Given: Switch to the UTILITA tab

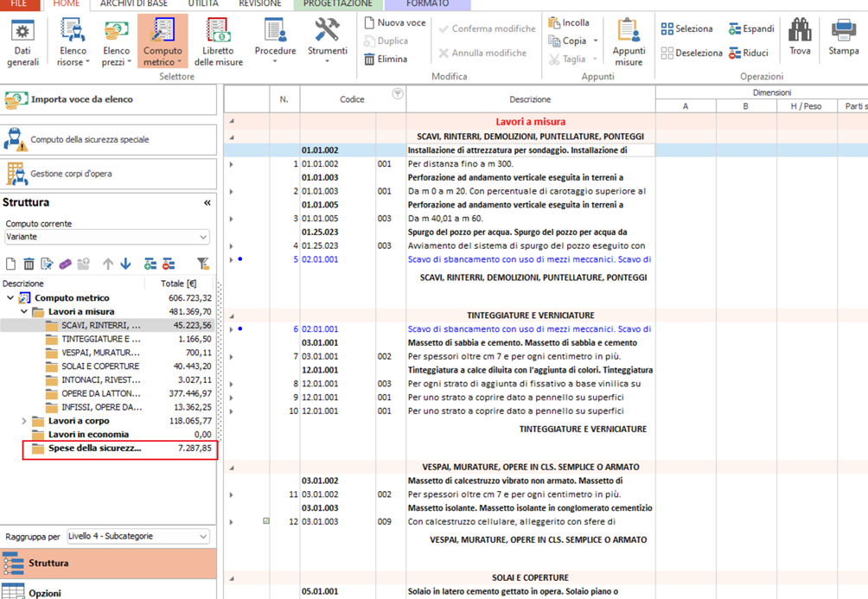Looking at the screenshot, I should pos(203,3).
